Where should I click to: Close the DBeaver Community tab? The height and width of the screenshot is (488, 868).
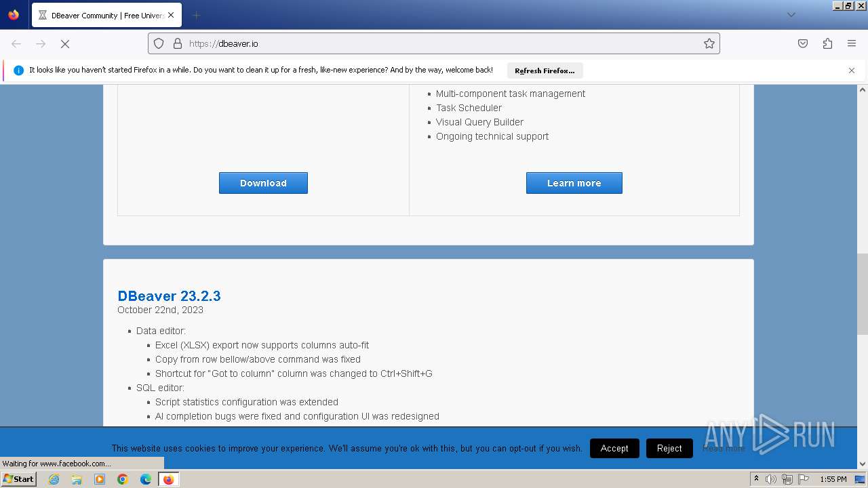170,15
